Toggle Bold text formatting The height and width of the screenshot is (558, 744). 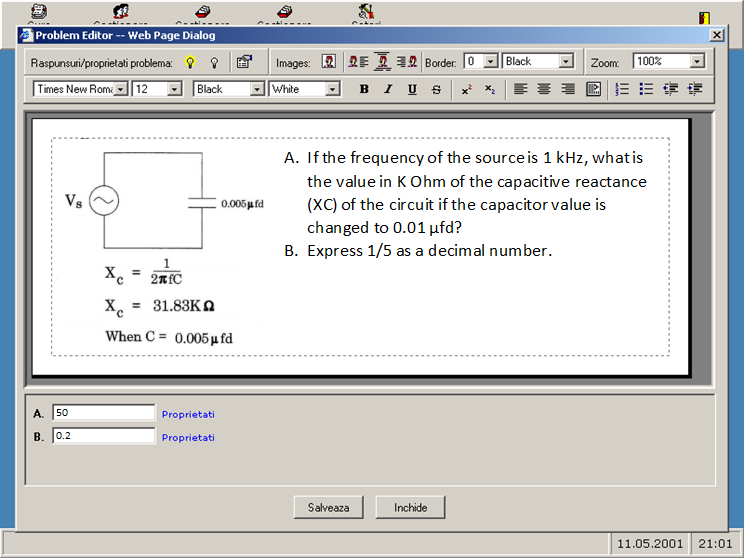coord(364,89)
